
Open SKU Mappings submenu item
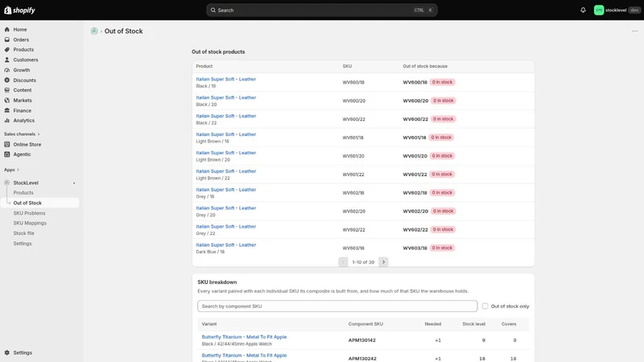tap(30, 224)
